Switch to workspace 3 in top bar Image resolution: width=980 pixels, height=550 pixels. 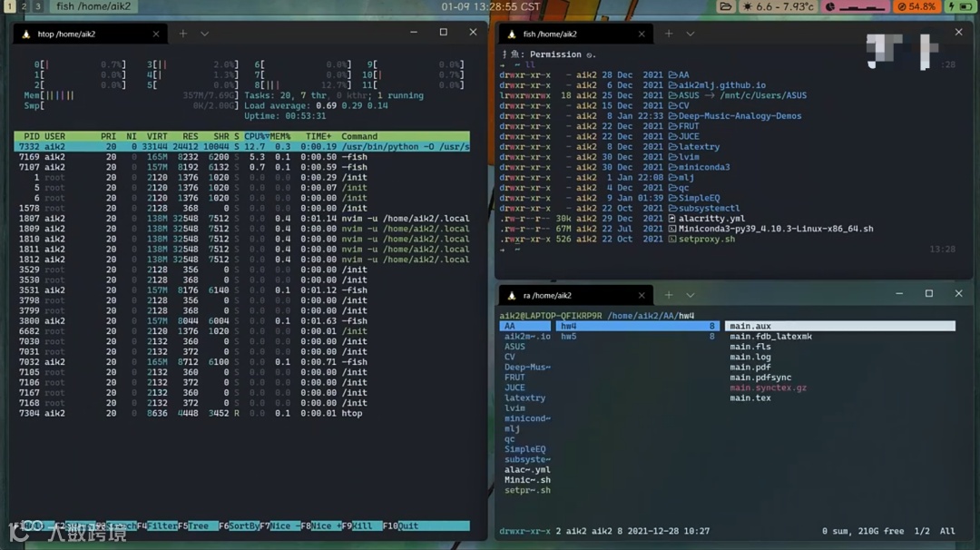click(x=37, y=6)
